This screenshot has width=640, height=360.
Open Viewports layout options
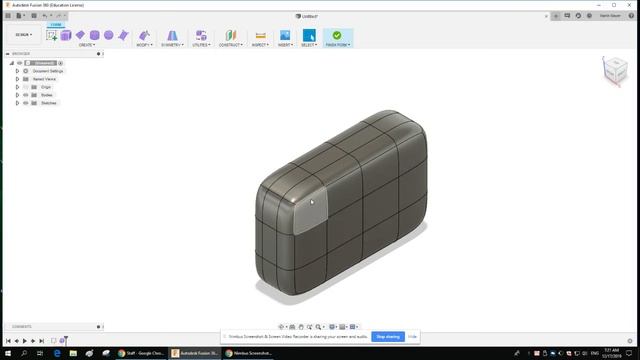[x=353, y=327]
